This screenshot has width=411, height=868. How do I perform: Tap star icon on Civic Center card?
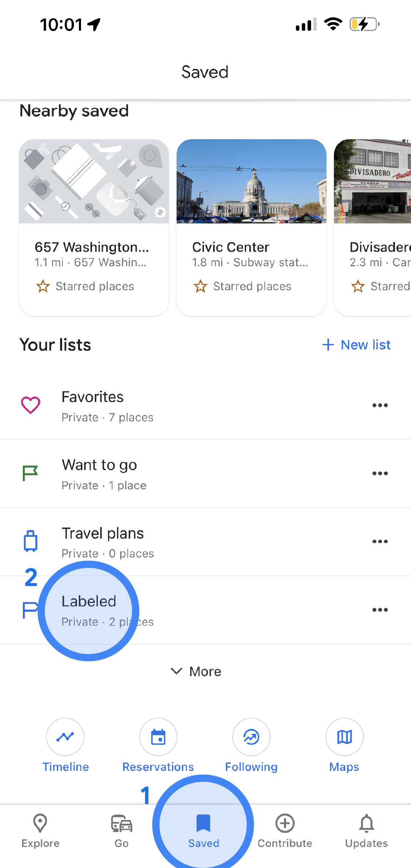pos(200,286)
